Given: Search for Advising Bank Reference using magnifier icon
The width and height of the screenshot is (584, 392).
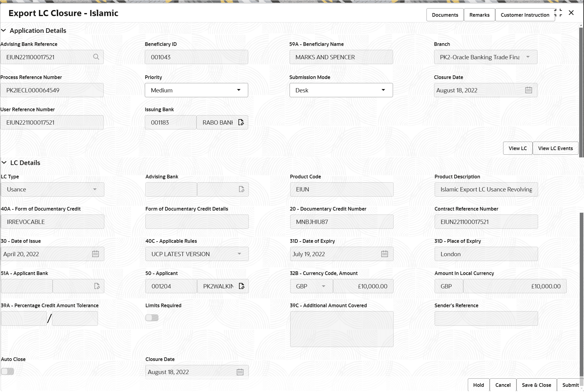Looking at the screenshot, I should pos(96,57).
